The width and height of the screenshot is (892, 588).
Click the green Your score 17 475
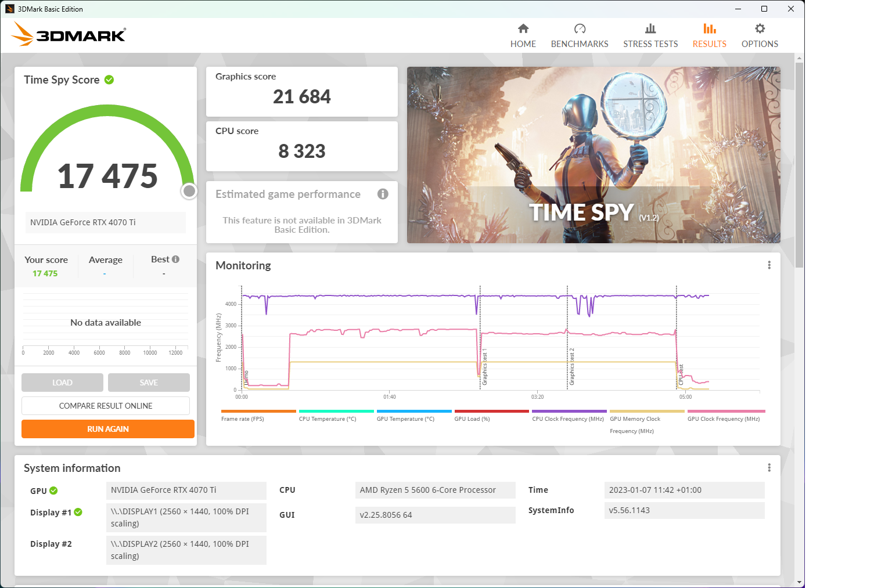point(45,273)
